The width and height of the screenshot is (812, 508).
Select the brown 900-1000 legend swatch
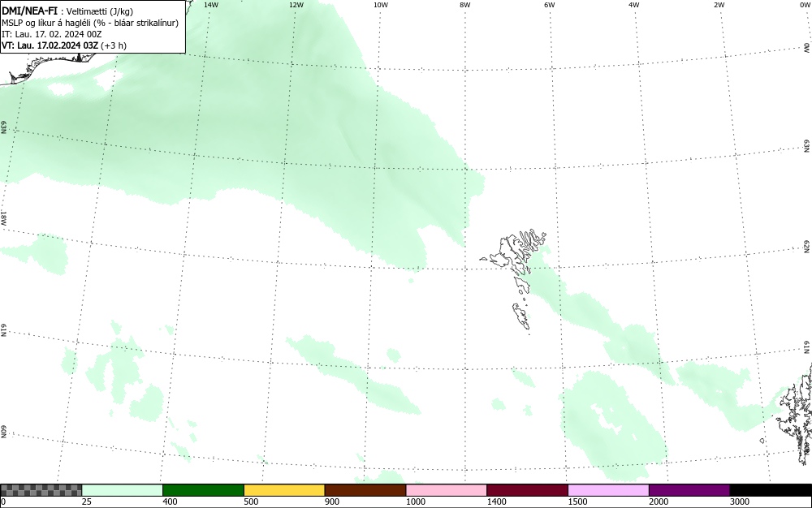tap(365, 490)
